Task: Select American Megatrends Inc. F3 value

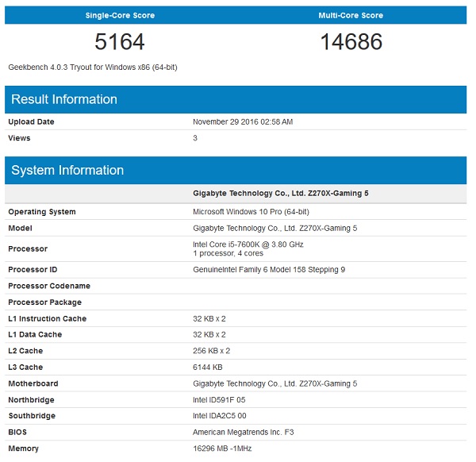Action: 244,433
